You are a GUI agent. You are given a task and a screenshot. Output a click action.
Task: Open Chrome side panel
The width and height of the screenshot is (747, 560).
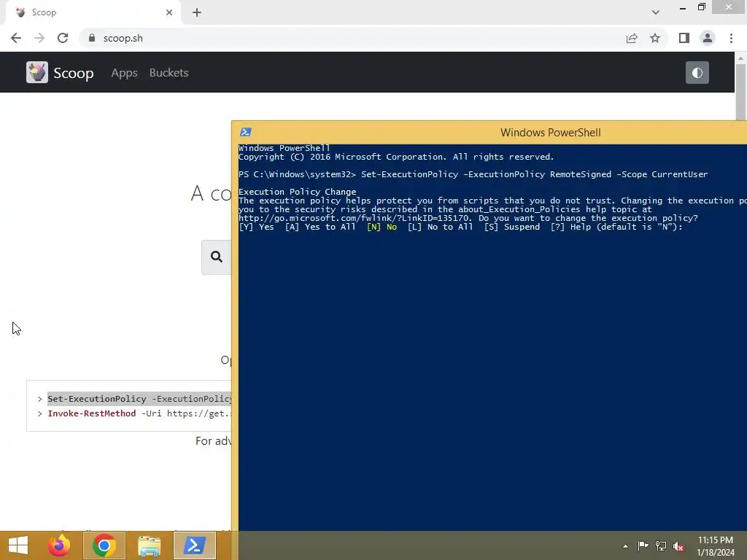(684, 38)
